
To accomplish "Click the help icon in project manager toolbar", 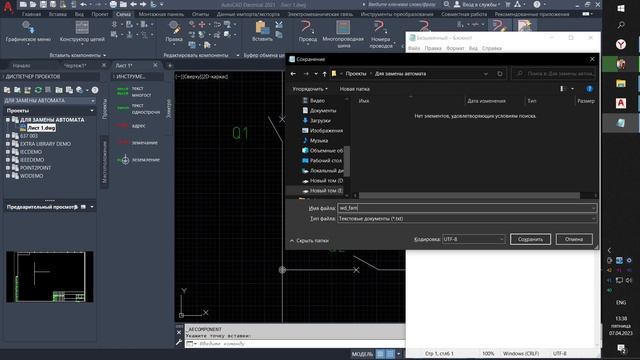I will point(95,90).
